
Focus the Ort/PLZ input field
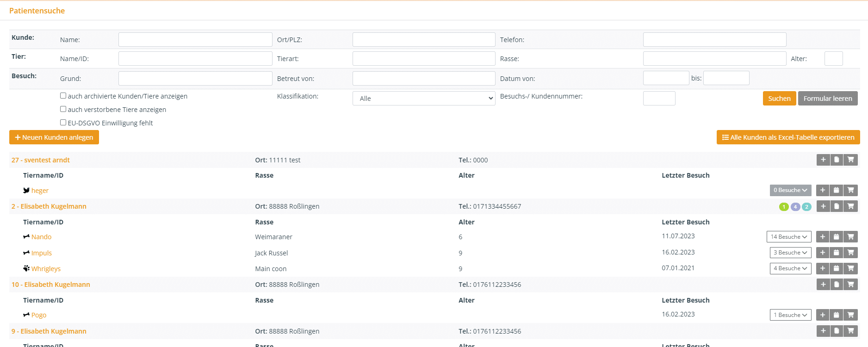click(x=424, y=39)
